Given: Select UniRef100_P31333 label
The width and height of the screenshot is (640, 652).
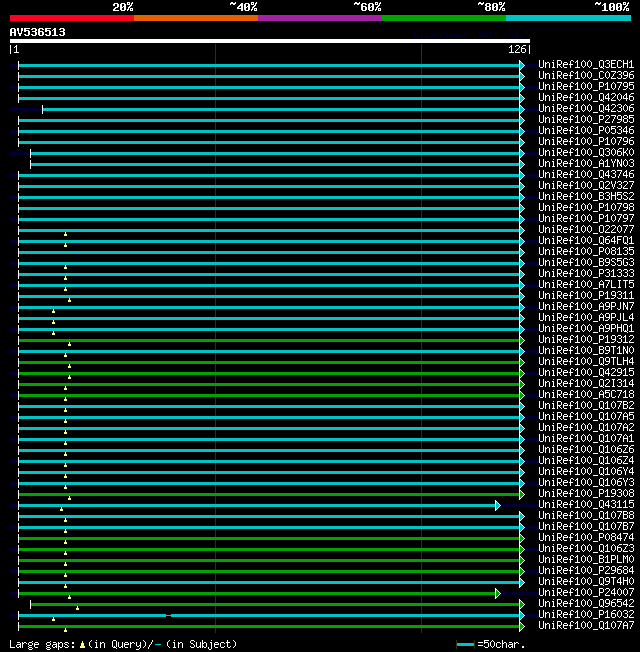Looking at the screenshot, I should pyautogui.click(x=586, y=274).
